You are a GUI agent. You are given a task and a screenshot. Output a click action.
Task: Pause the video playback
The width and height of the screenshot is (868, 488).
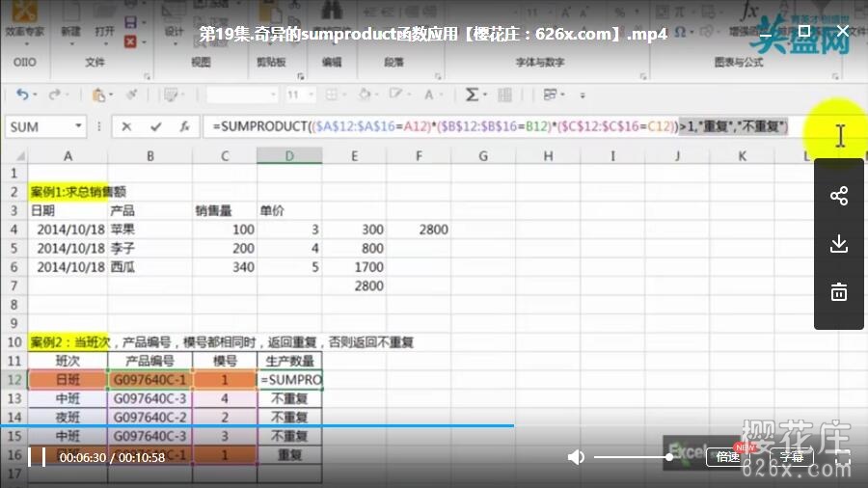(37, 457)
